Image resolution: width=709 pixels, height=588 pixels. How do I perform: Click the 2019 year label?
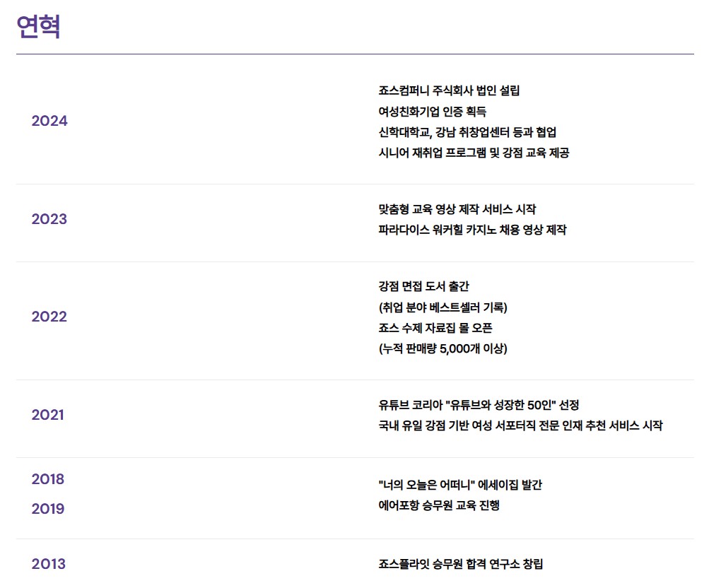pos(47,509)
